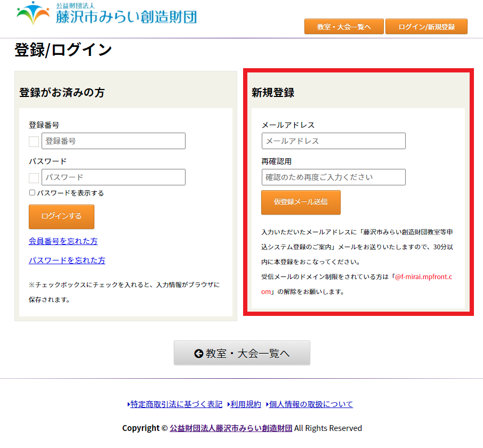This screenshot has width=483, height=448.
Task: Tick the checkbox beside the 登録番号 field
Action: pyautogui.click(x=34, y=141)
